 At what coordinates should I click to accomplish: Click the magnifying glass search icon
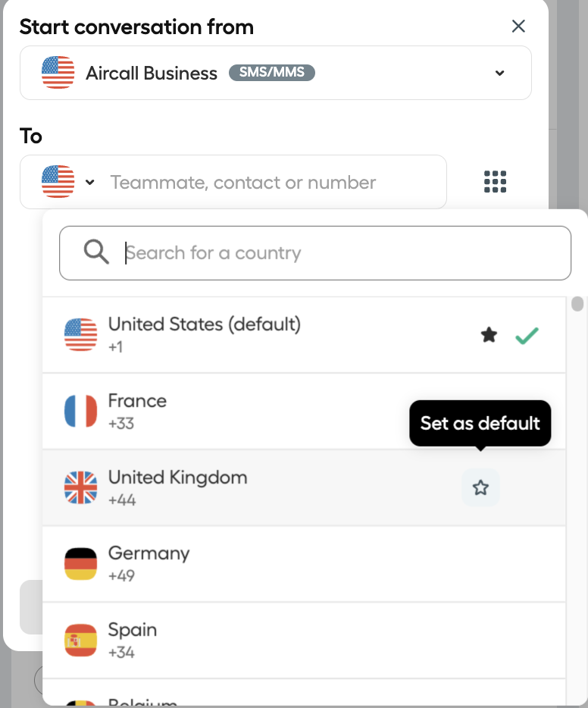point(96,252)
